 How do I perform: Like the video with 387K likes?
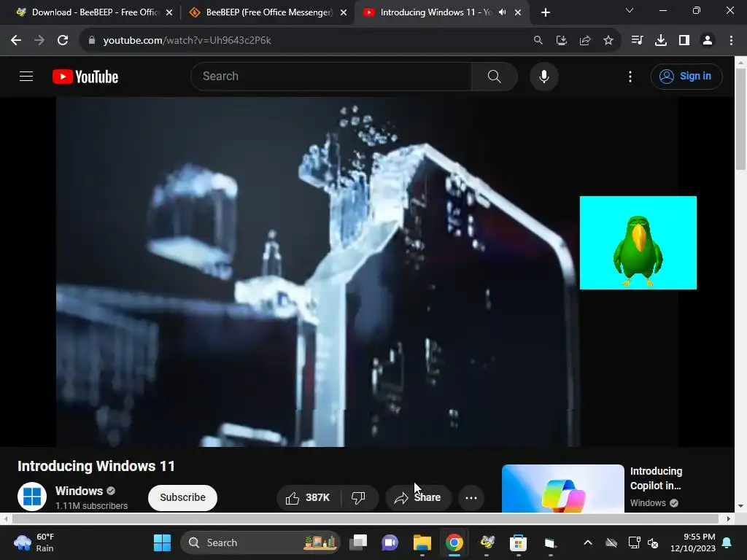point(309,497)
